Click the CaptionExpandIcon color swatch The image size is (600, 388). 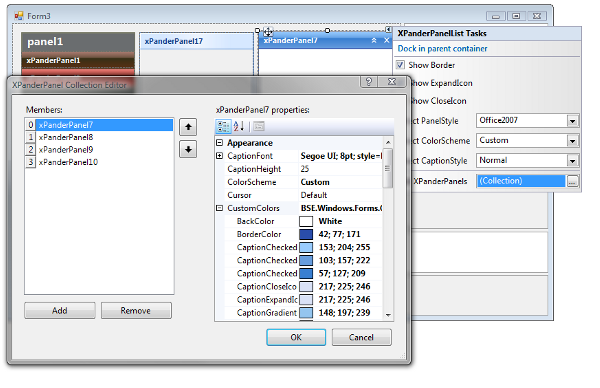[x=306, y=300]
